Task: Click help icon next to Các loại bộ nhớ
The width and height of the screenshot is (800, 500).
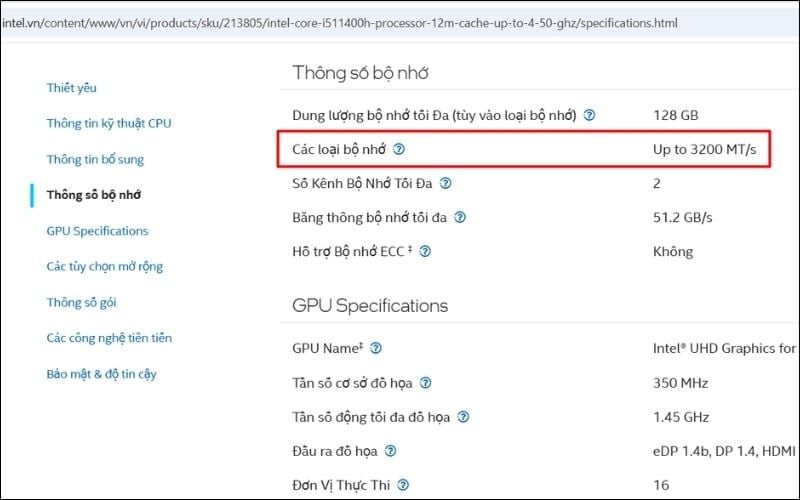Action: 399,149
